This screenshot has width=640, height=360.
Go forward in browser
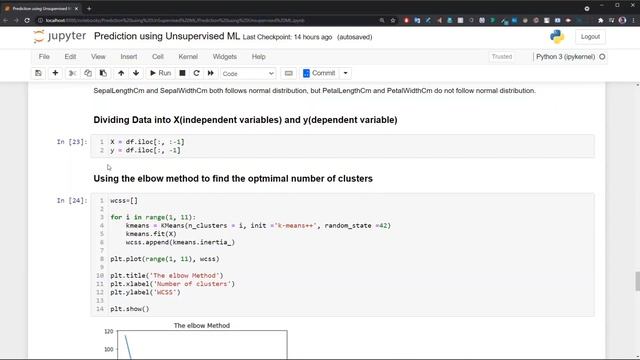point(16,20)
